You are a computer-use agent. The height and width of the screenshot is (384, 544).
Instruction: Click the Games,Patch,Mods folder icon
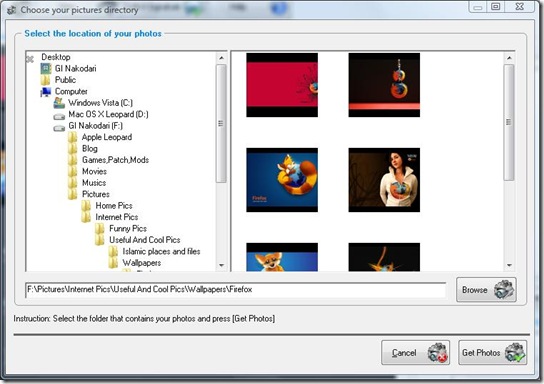[x=73, y=160]
